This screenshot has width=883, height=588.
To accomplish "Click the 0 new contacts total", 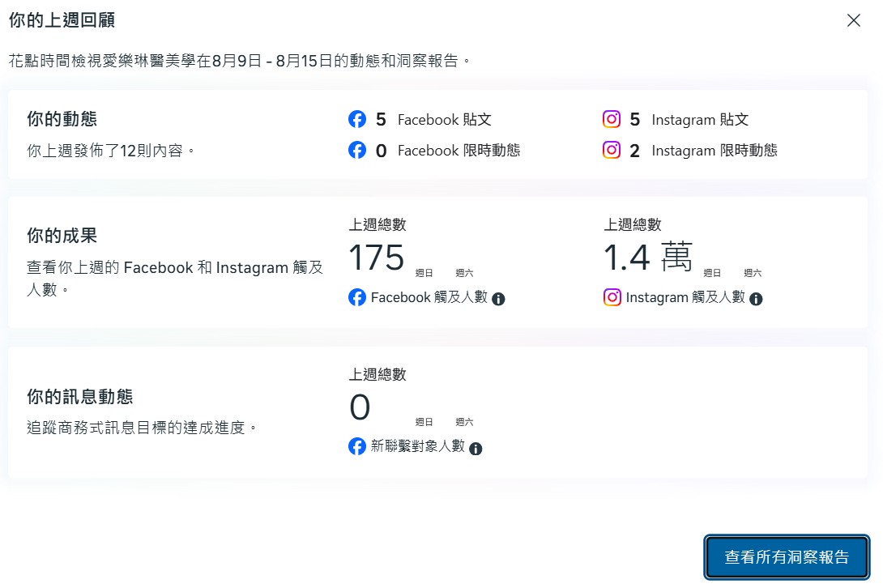I will [360, 407].
